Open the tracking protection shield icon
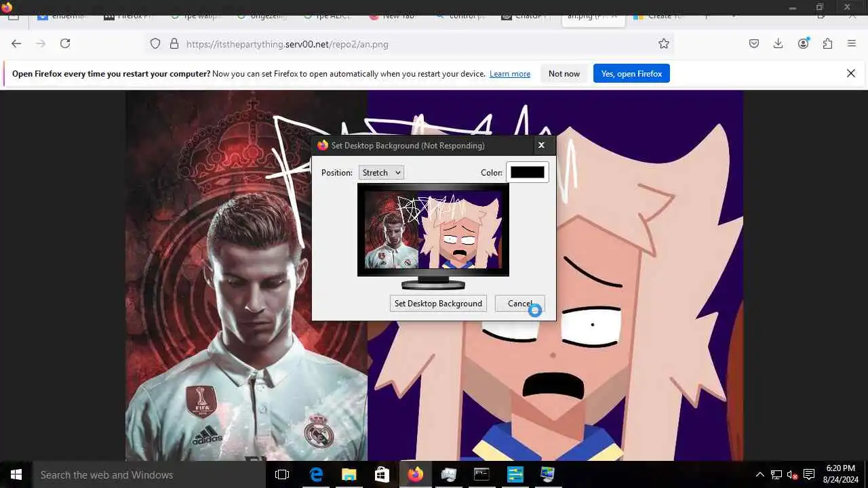This screenshot has height=488, width=868. [x=155, y=43]
